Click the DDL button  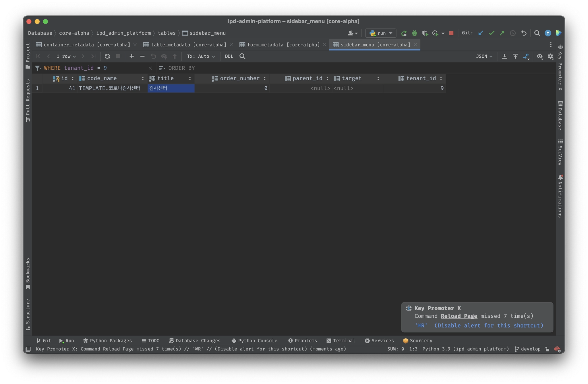pyautogui.click(x=229, y=56)
